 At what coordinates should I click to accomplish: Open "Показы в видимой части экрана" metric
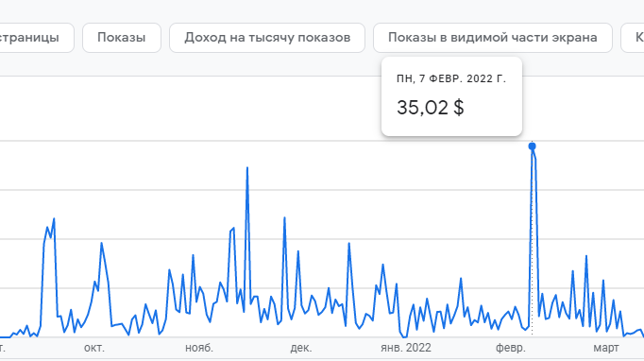pos(493,38)
